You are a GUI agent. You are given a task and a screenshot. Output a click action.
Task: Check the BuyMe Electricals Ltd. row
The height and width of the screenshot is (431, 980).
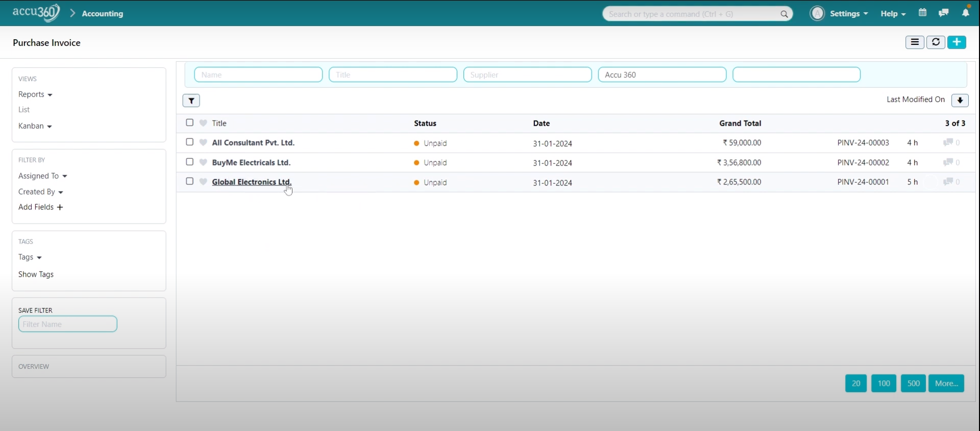pyautogui.click(x=190, y=162)
